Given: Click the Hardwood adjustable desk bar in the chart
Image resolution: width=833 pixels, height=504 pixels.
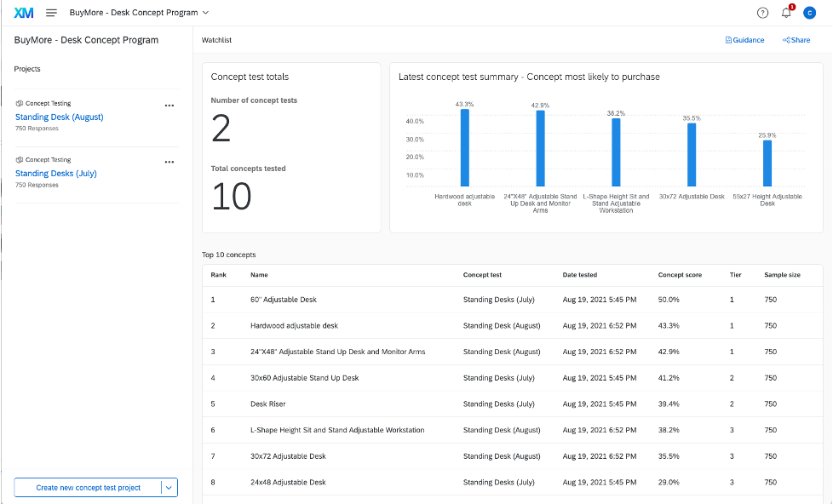Looking at the screenshot, I should click(464, 149).
